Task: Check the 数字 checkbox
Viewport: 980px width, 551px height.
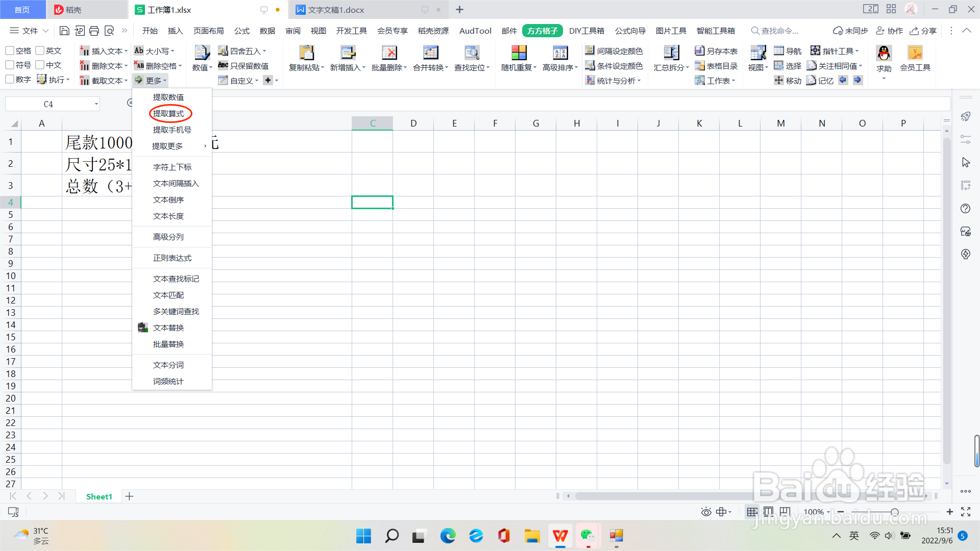Action: [10, 80]
